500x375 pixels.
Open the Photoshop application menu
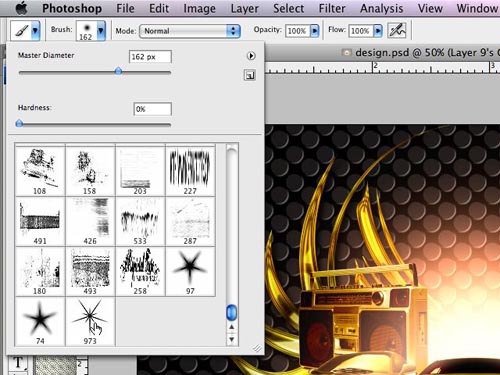tap(72, 8)
